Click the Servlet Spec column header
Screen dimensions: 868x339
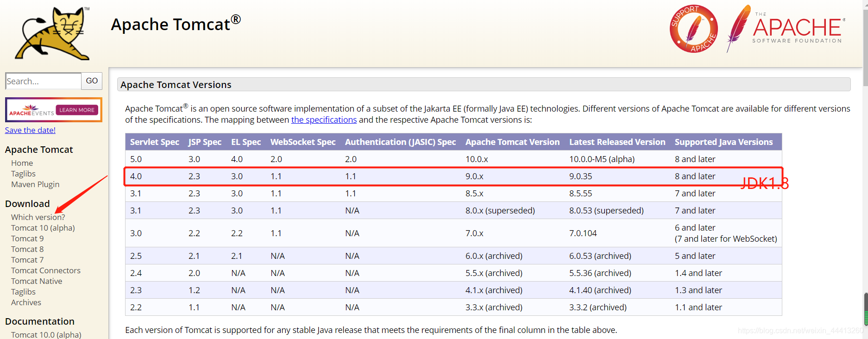[155, 142]
